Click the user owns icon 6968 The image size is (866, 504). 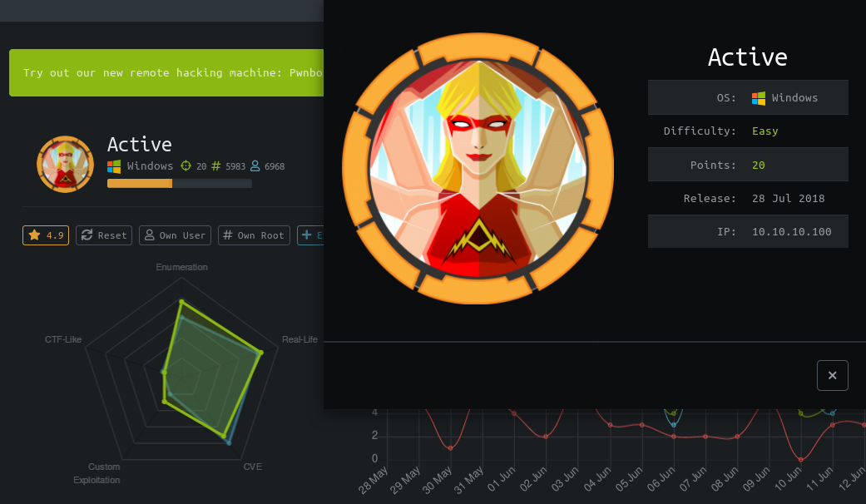pos(255,166)
